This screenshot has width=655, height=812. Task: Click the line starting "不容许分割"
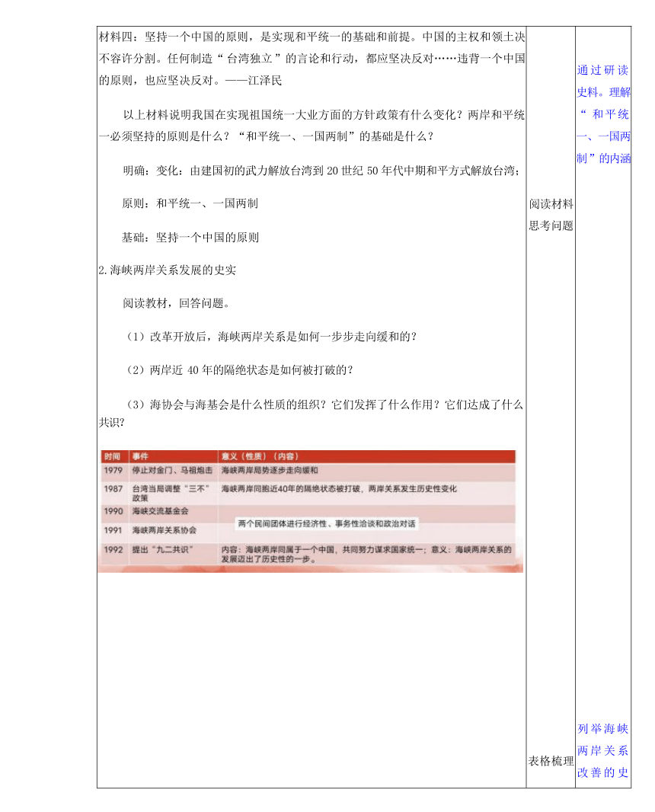[312, 59]
